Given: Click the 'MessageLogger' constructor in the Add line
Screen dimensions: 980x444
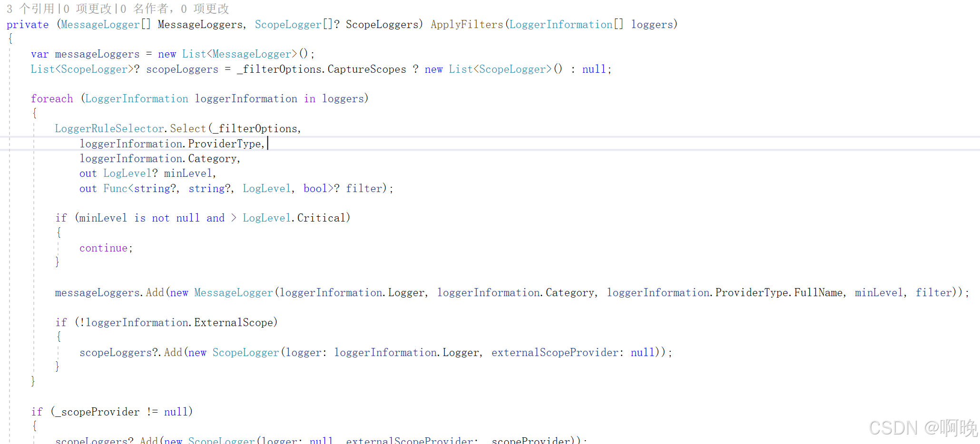Looking at the screenshot, I should [x=234, y=293].
